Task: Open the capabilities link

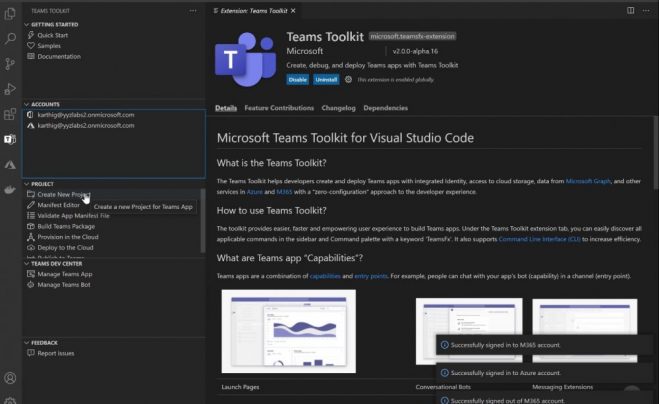Action: pos(325,276)
